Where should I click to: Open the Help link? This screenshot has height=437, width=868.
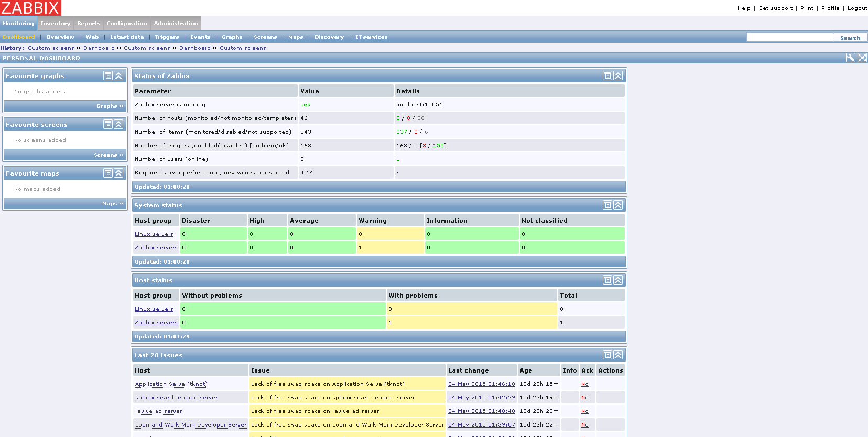pyautogui.click(x=744, y=8)
